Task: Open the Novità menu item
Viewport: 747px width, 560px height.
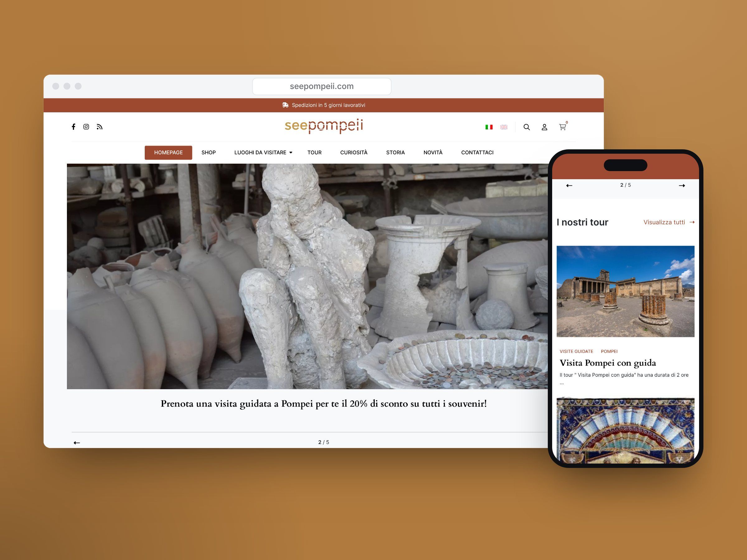Action: (x=433, y=152)
